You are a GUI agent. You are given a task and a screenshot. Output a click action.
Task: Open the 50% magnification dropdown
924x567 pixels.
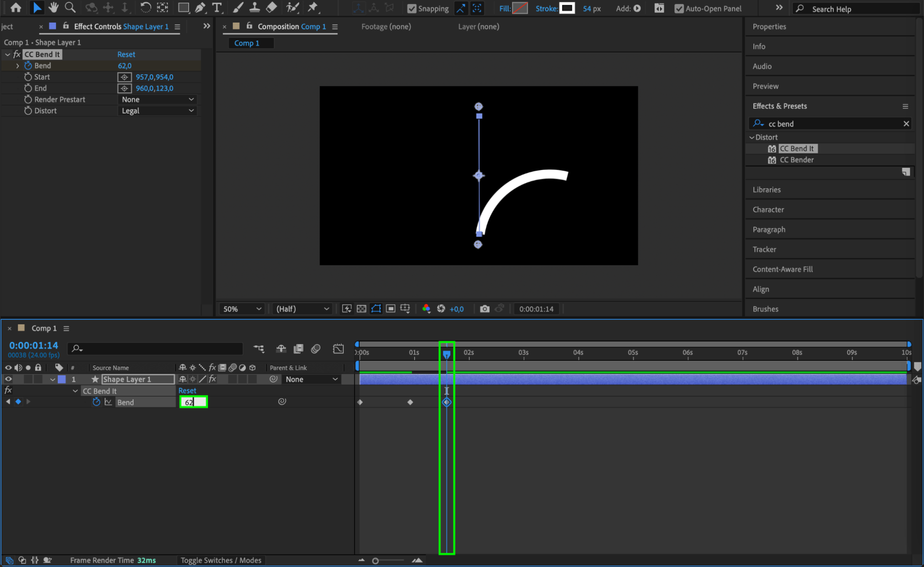[242, 309]
